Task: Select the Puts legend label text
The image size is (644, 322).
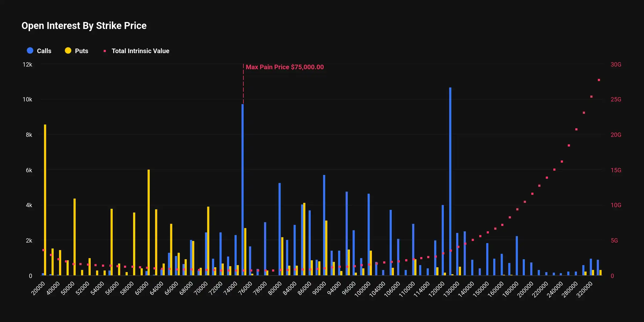Action: pos(81,51)
